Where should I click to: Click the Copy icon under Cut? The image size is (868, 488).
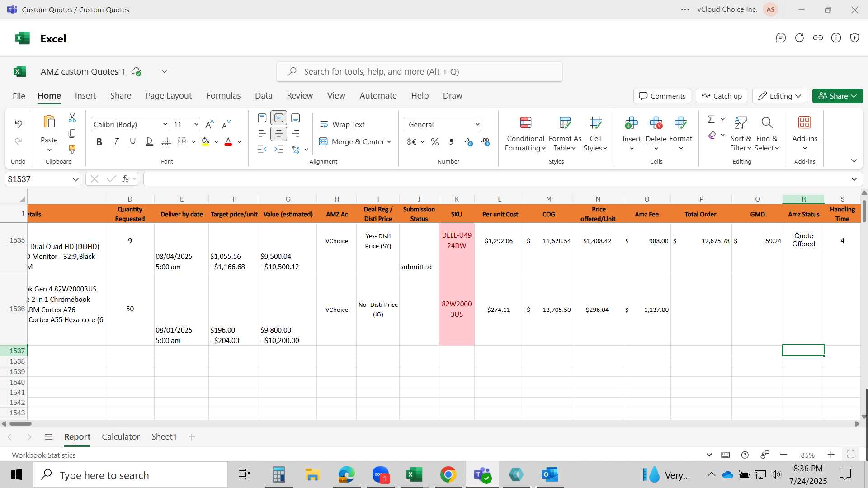pyautogui.click(x=72, y=134)
